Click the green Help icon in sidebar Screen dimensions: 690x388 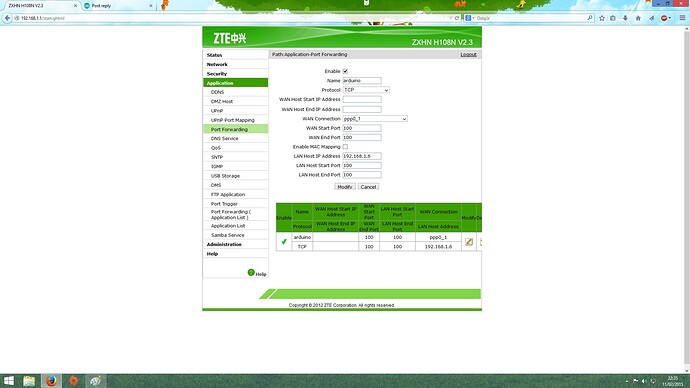click(x=251, y=273)
